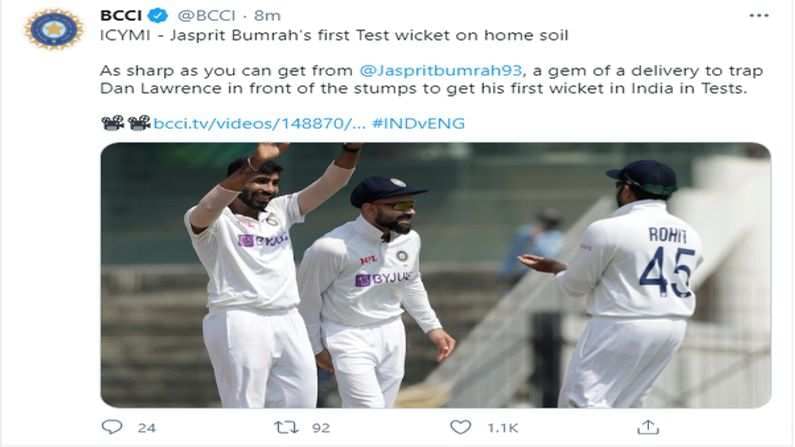Open the 8m timestamp
Viewport: 795px width, 447px height.
tap(267, 16)
